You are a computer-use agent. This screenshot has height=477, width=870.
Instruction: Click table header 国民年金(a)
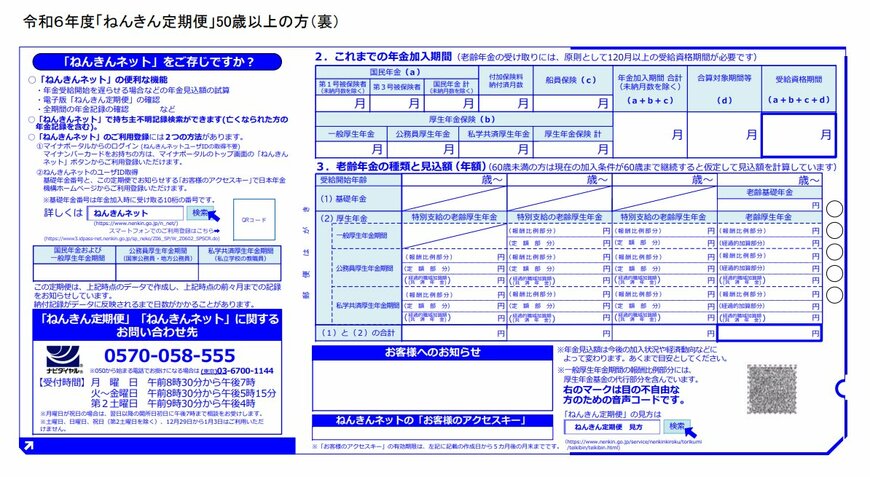coord(396,72)
